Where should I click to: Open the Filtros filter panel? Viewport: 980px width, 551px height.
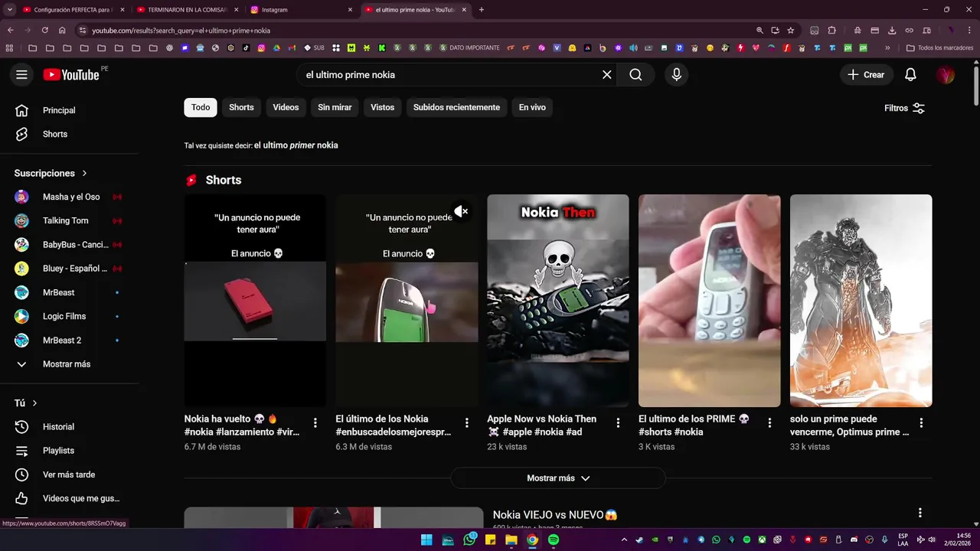click(905, 108)
